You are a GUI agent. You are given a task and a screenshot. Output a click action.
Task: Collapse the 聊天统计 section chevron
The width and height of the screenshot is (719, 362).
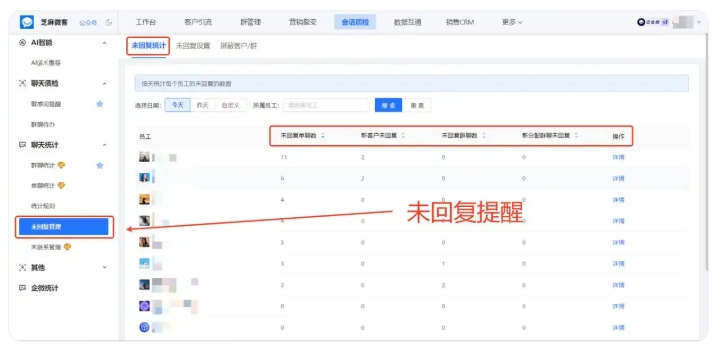[x=105, y=145]
